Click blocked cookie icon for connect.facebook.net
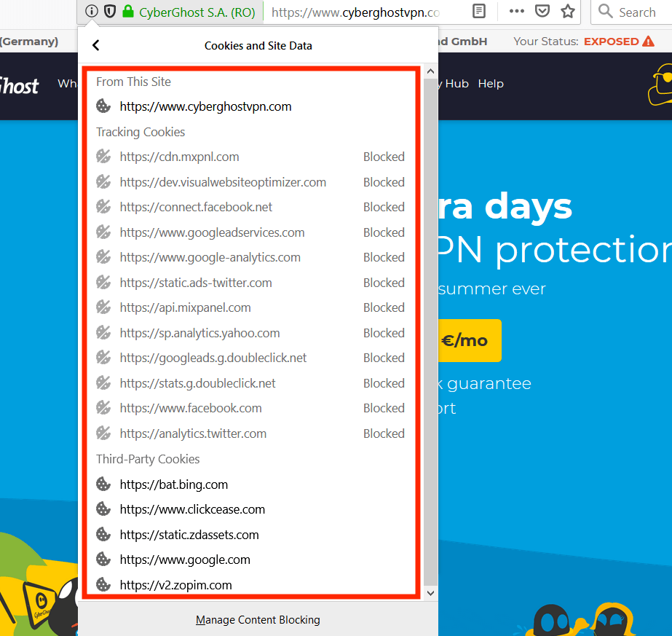Screen dimensions: 672x636 pyautogui.click(x=103, y=207)
